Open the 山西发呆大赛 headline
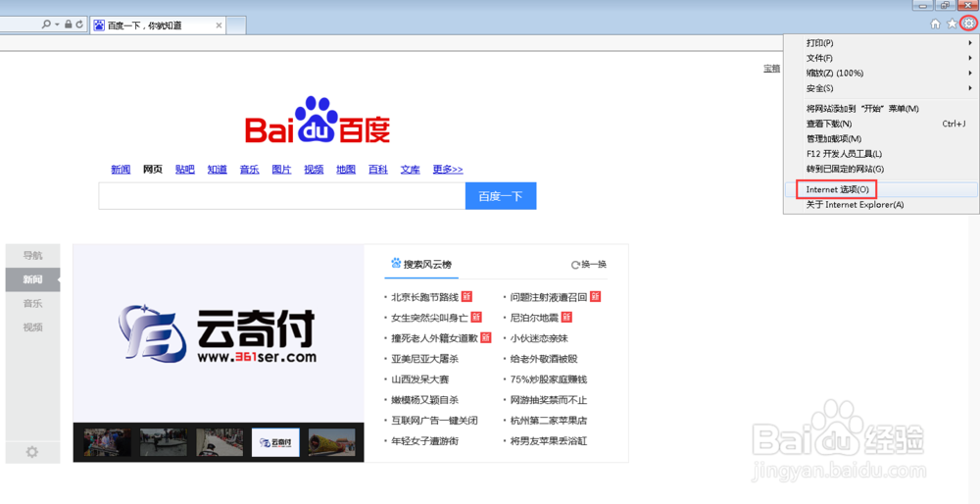 pyautogui.click(x=420, y=379)
